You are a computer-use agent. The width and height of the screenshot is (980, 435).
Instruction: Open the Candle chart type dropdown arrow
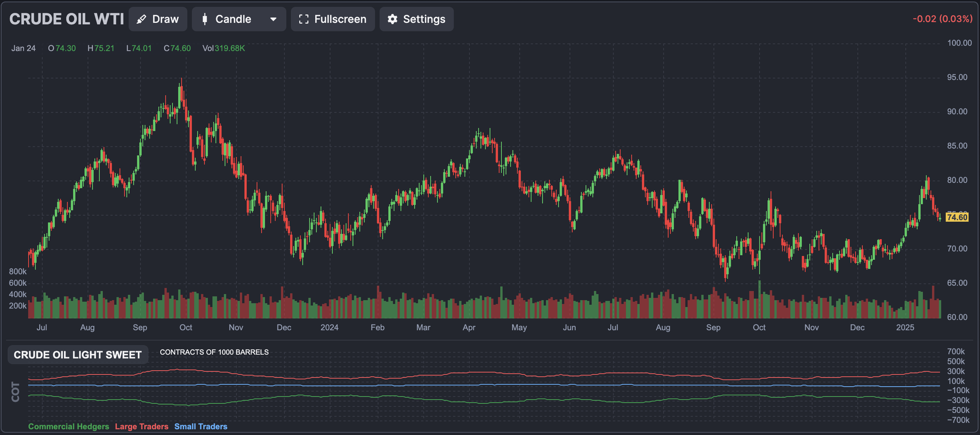coord(273,19)
